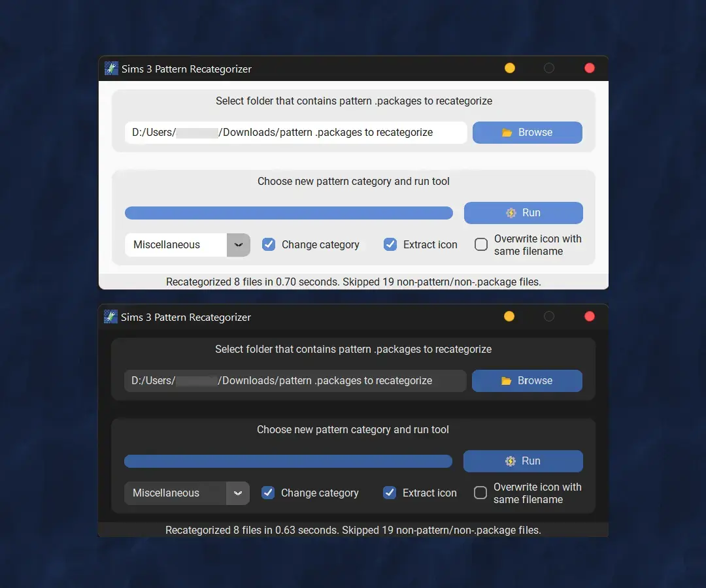Click dark window title 'Sims 3 Pattern Recategorizer'
The width and height of the screenshot is (706, 588).
click(x=186, y=317)
